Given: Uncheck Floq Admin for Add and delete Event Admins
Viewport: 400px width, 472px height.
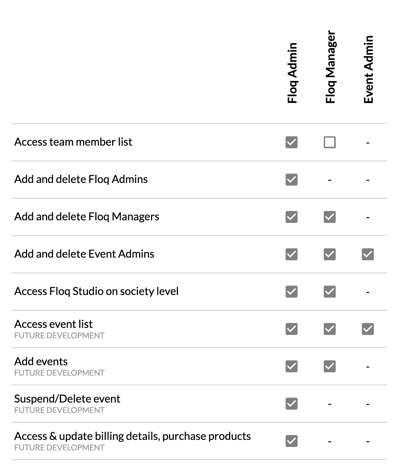Looking at the screenshot, I should point(291,254).
